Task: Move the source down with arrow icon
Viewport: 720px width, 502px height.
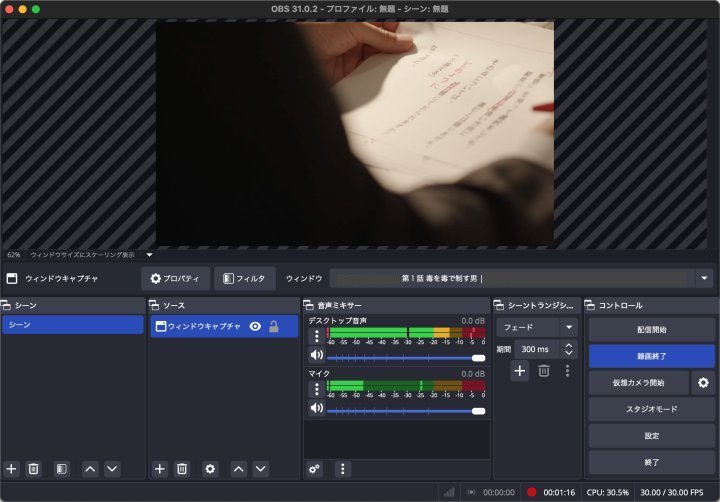Action: pyautogui.click(x=261, y=468)
